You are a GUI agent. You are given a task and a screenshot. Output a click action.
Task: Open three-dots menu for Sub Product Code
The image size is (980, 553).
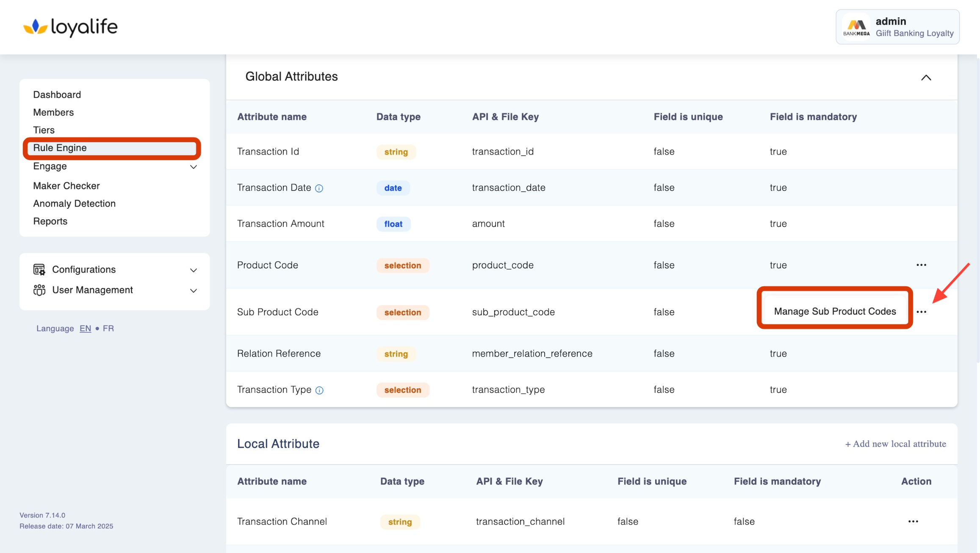pos(921,312)
